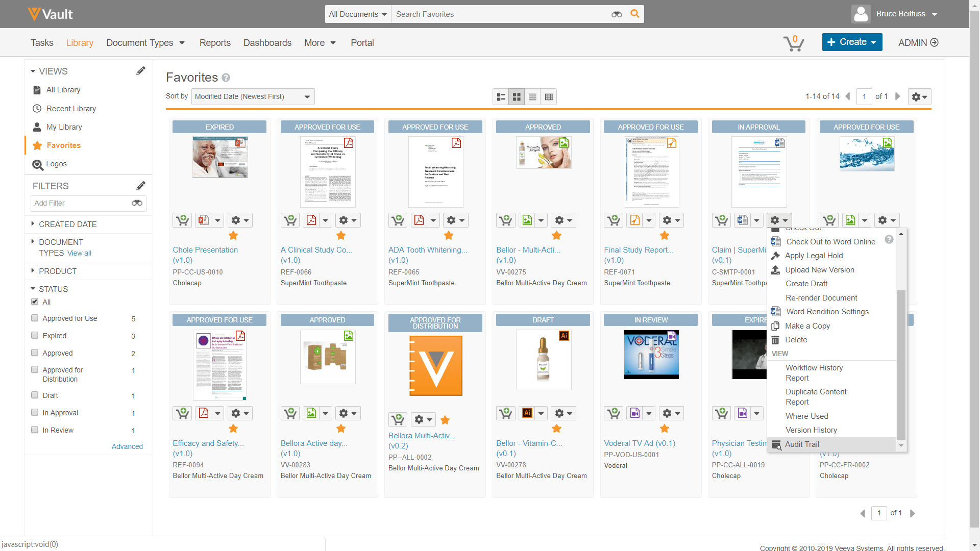Add the Chole Presentation to cart
The width and height of the screenshot is (980, 551).
pyautogui.click(x=182, y=220)
